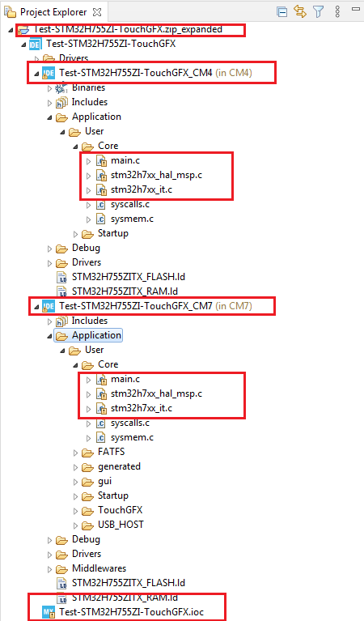Click the CM4 Includes icon
This screenshot has height=621, width=364.
point(61,103)
